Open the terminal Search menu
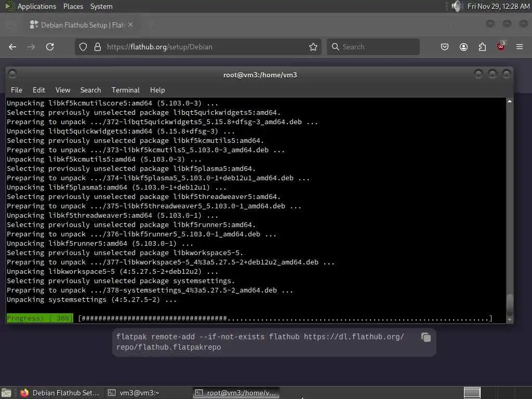Image resolution: width=532 pixels, height=399 pixels. (90, 90)
